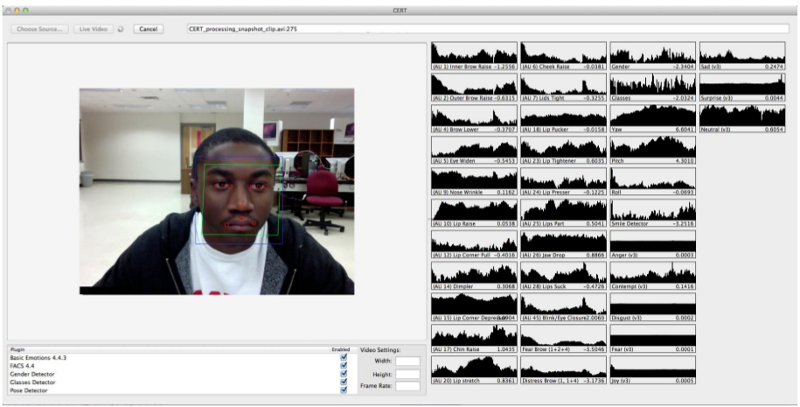Cancel the current processing
This screenshot has height=407, width=800.
(148, 29)
